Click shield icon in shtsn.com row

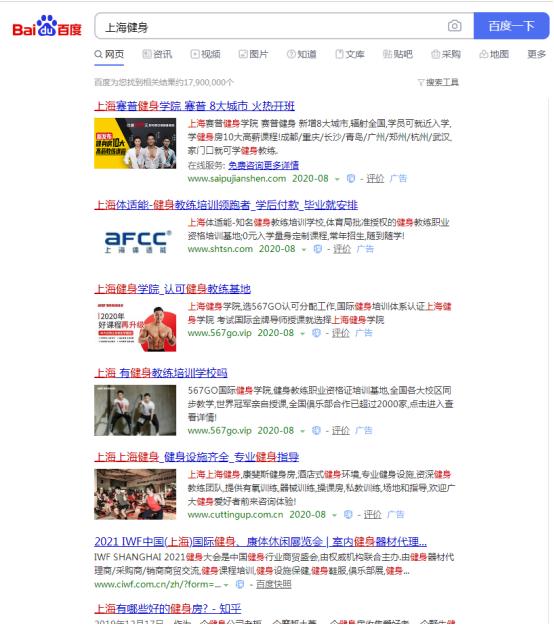coord(318,249)
